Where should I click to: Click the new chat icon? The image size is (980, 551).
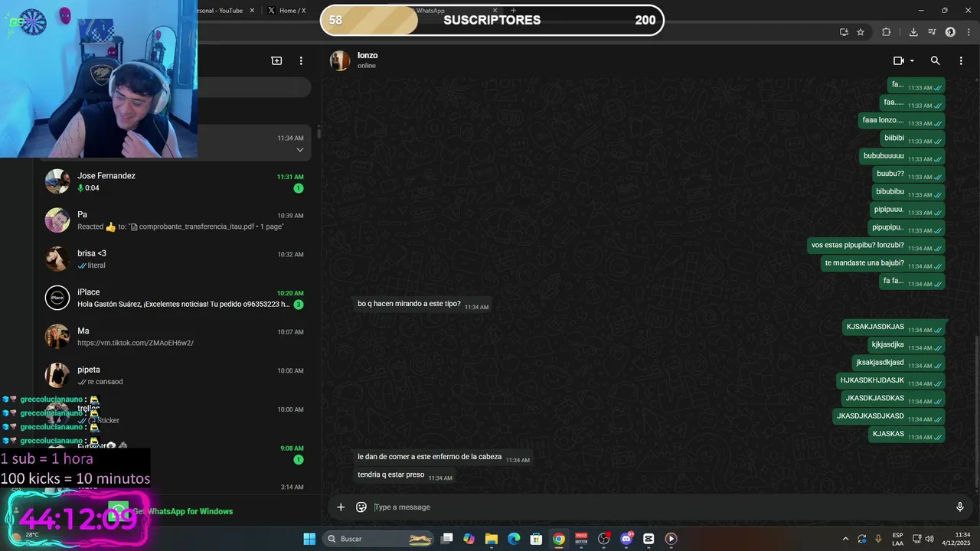click(x=276, y=60)
